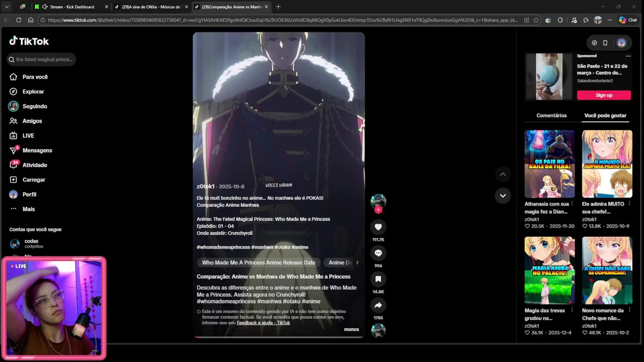644x362 pixels.
Task: Open browser profile avatar
Action: [x=598, y=20]
